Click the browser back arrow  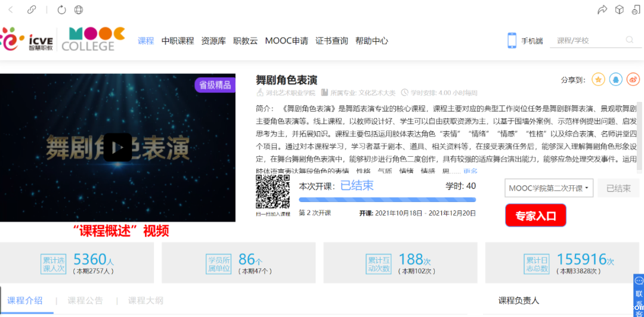pyautogui.click(x=11, y=10)
